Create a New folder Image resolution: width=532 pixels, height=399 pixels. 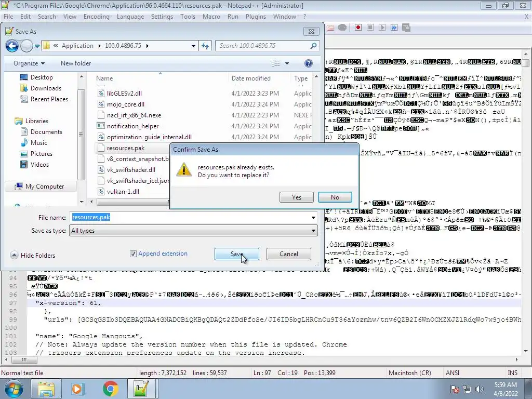point(76,63)
